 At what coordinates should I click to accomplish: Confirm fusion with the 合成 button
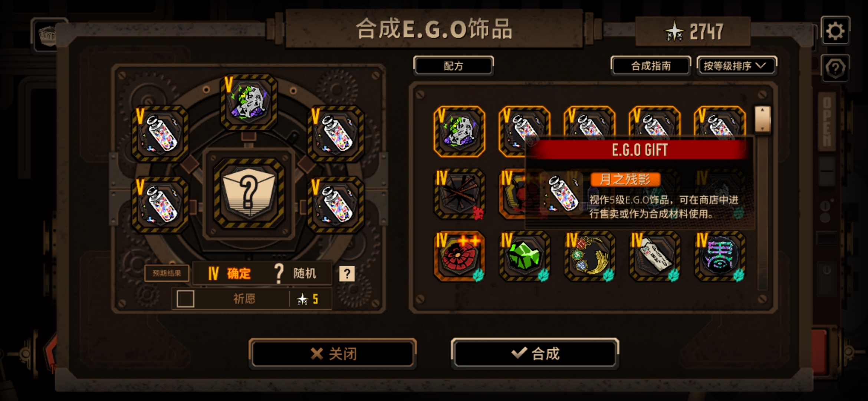pos(535,353)
